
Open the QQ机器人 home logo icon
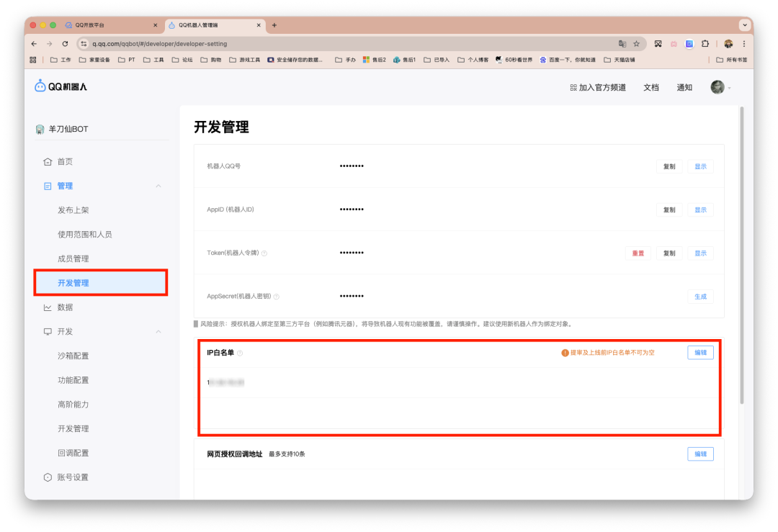[40, 85]
